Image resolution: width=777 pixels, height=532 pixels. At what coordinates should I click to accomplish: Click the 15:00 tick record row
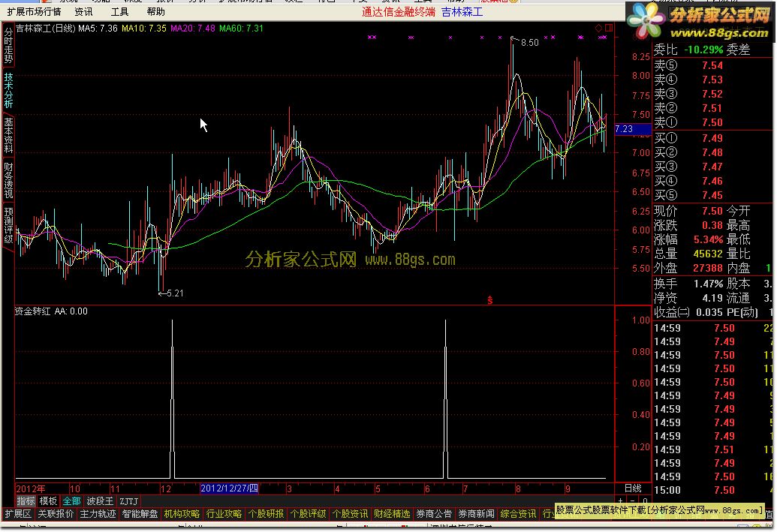[x=714, y=491]
